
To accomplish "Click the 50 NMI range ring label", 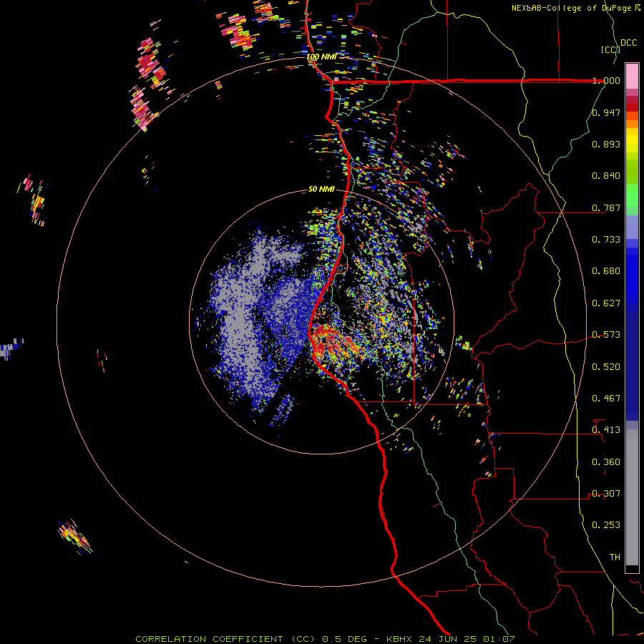I will click(321, 190).
